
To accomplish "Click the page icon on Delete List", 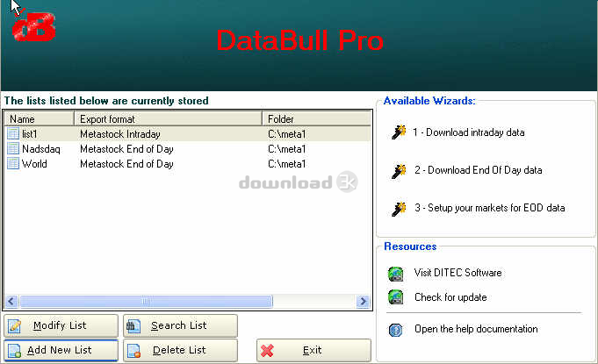I will point(134,350).
